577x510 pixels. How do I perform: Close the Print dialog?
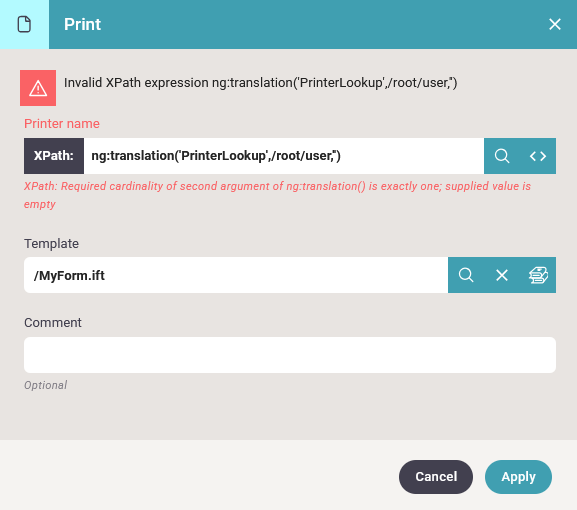tap(555, 24)
